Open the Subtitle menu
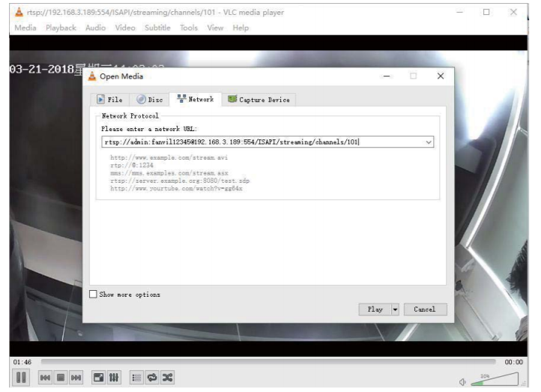 point(157,28)
